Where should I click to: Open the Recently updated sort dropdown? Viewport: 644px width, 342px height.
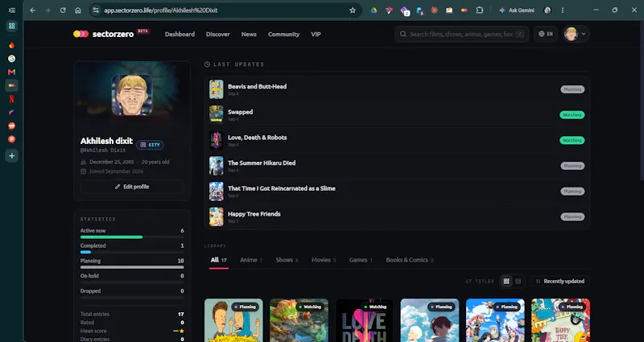(x=559, y=281)
